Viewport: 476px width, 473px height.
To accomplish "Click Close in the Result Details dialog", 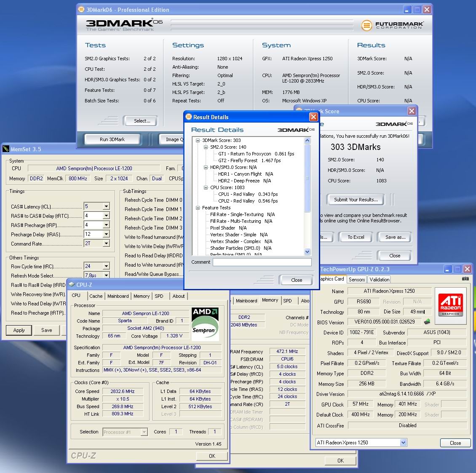I will (x=296, y=280).
